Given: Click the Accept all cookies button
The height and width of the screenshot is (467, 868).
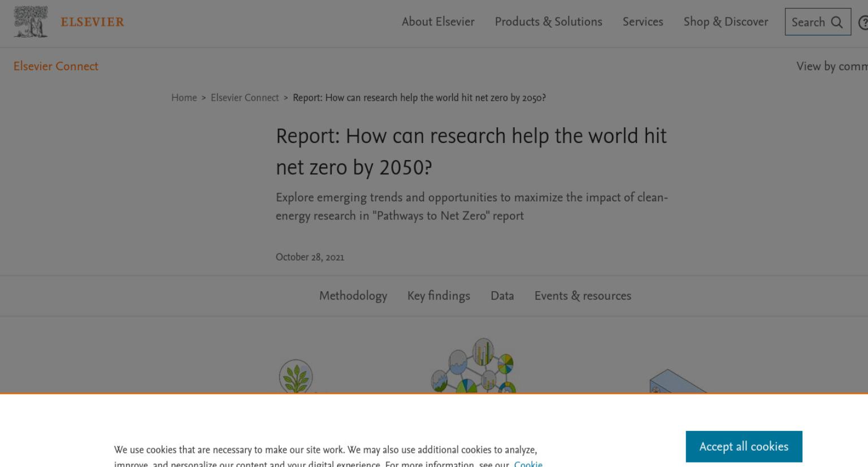Looking at the screenshot, I should 744,447.
